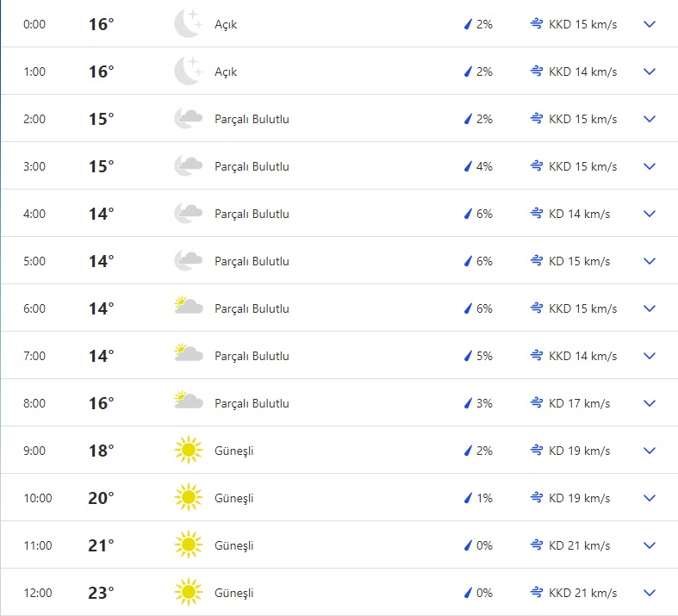This screenshot has height=616, width=678.
Task: Click the wind icon in 11:00 row
Action: tap(536, 545)
